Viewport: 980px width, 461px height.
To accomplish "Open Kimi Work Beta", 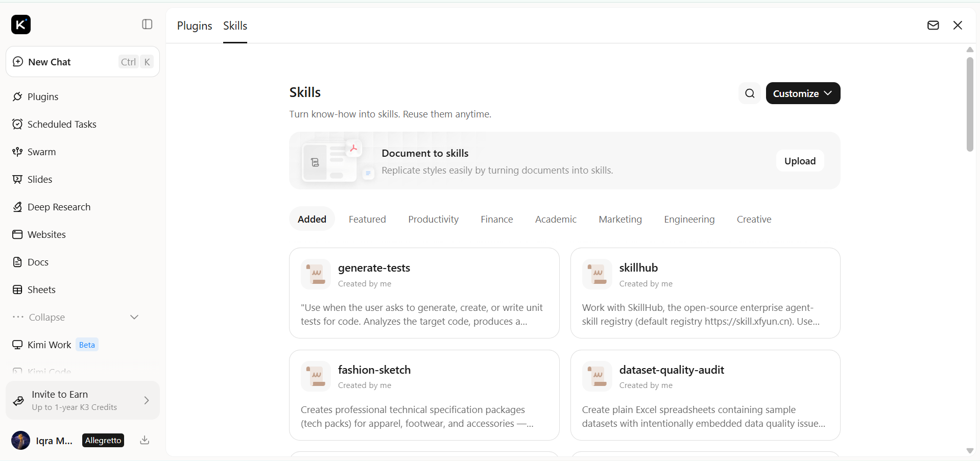I will tap(83, 345).
